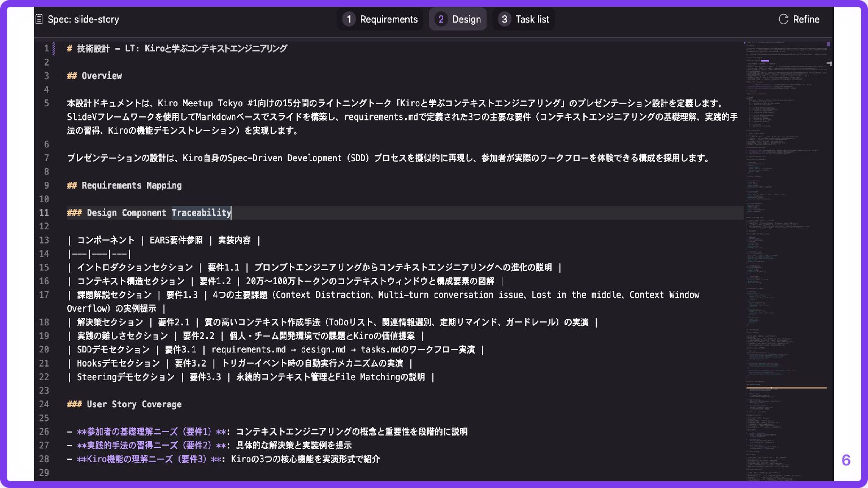This screenshot has width=868, height=488.
Task: Click the 'Spec: slide-story' title
Action: click(83, 19)
